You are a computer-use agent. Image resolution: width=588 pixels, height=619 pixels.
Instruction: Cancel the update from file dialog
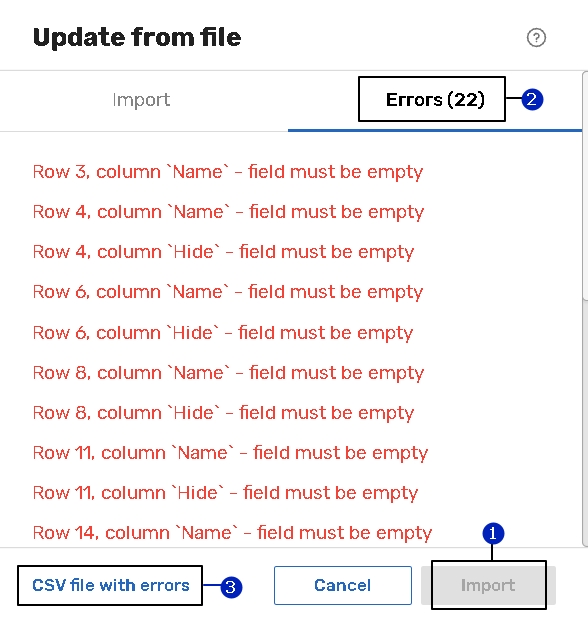coord(343,585)
